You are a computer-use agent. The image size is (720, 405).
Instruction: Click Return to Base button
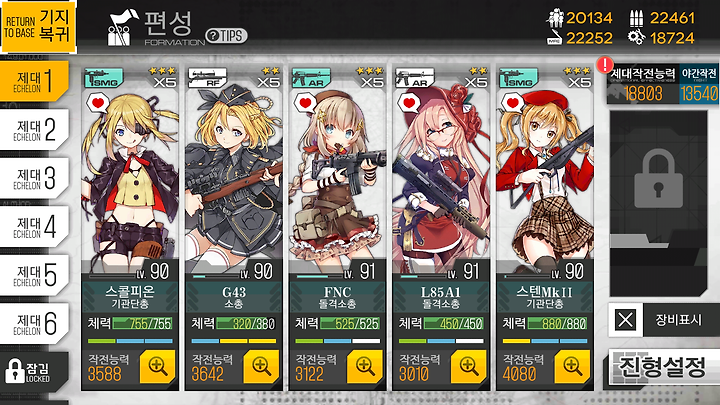(38, 26)
